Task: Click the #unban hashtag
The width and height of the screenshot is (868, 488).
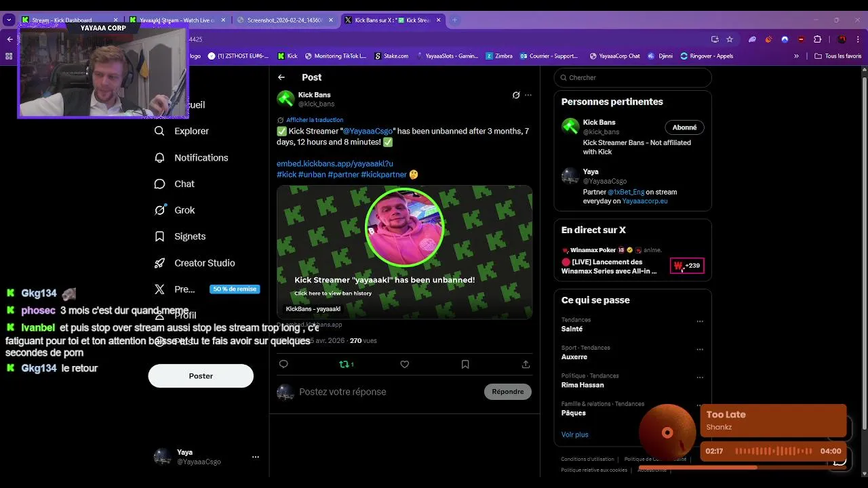Action: [x=312, y=174]
